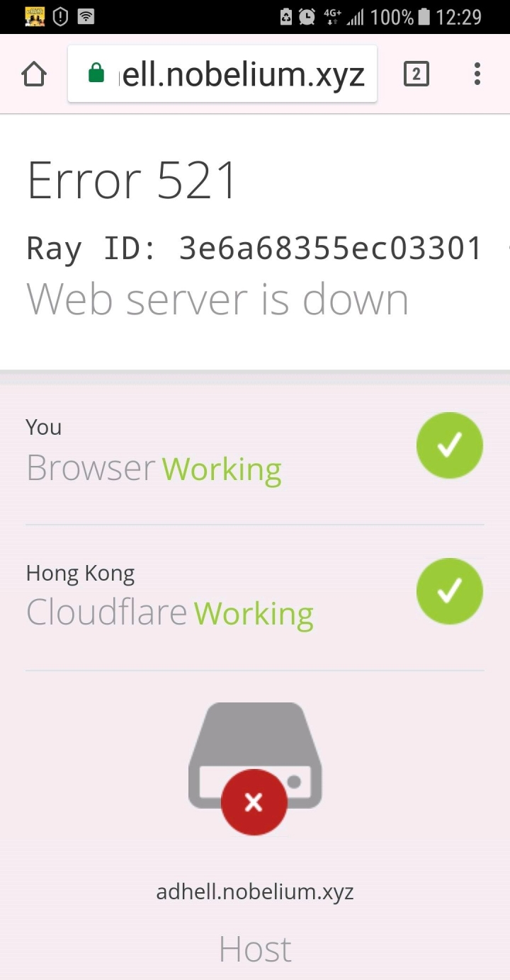Tap the Browser Working status text
This screenshot has height=980, width=510.
pyautogui.click(x=154, y=469)
